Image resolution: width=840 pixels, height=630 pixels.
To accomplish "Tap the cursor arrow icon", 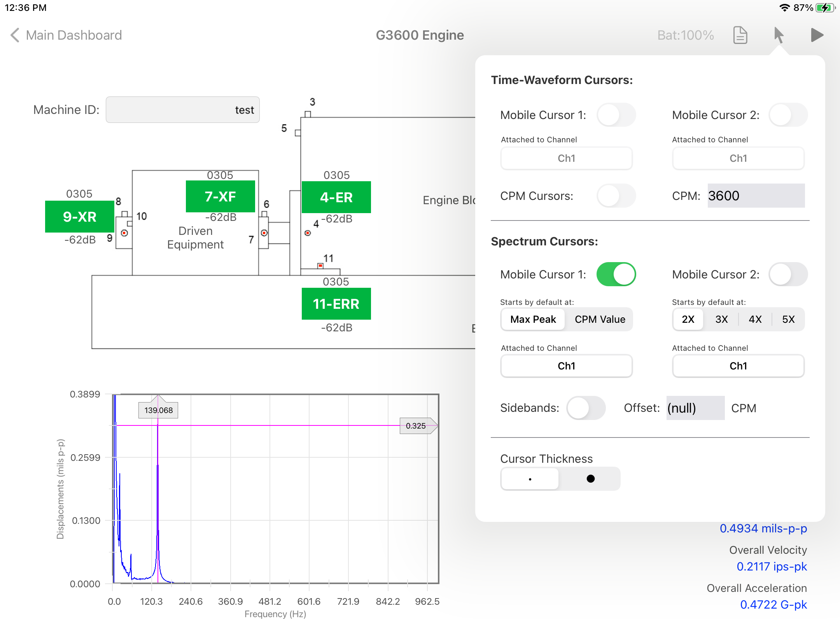I will (779, 35).
